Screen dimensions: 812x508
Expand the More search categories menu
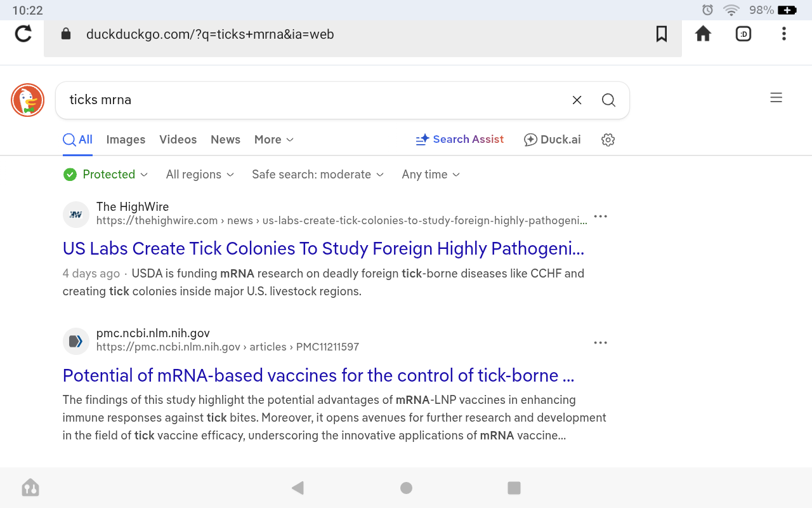273,140
